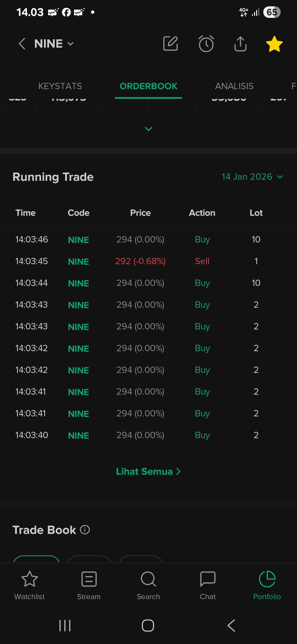297x644 pixels.
Task: Toggle the yellow favorite star
Action: pos(274,44)
